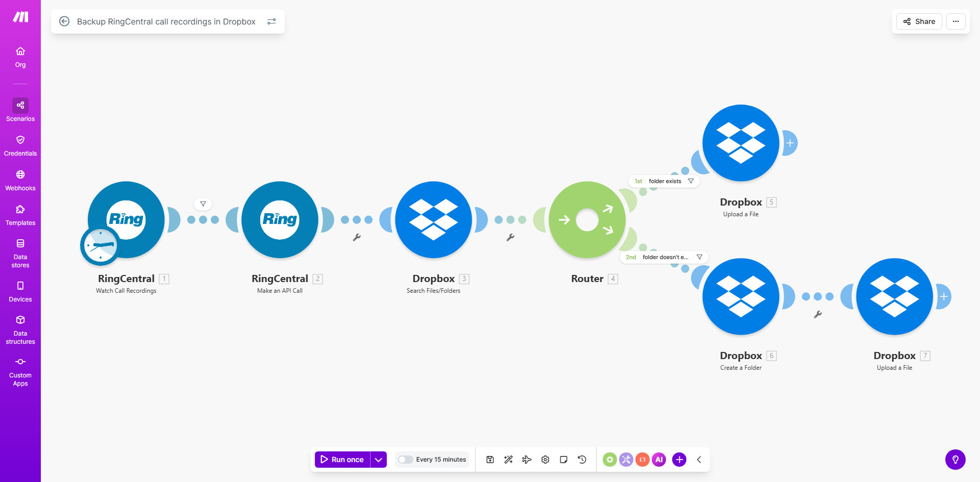The width and height of the screenshot is (980, 482).
Task: Open the three-dots more menu
Action: [955, 21]
